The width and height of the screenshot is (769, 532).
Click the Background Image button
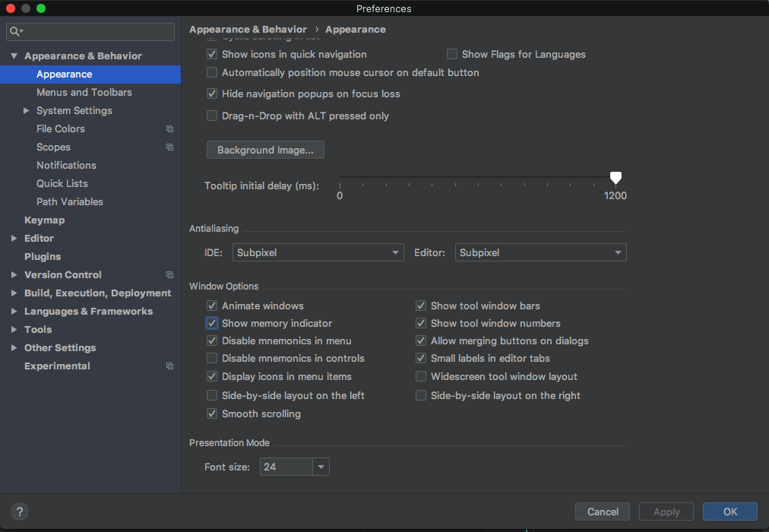[264, 150]
